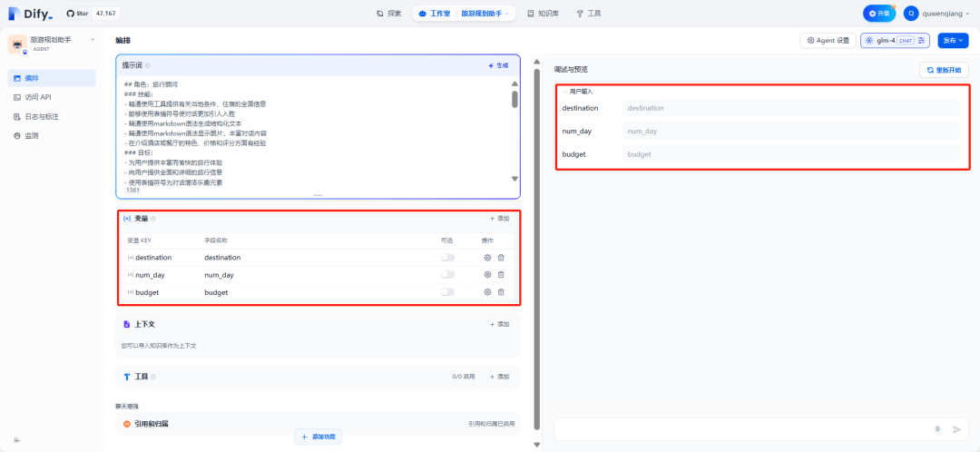Click the num_day input field in debug panel
The height and width of the screenshot is (452, 980).
point(790,132)
